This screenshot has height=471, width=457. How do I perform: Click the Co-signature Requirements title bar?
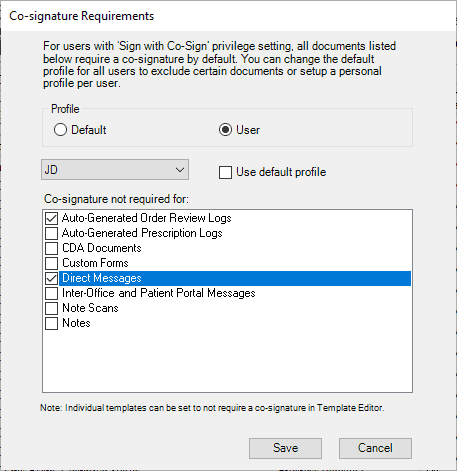[228, 16]
